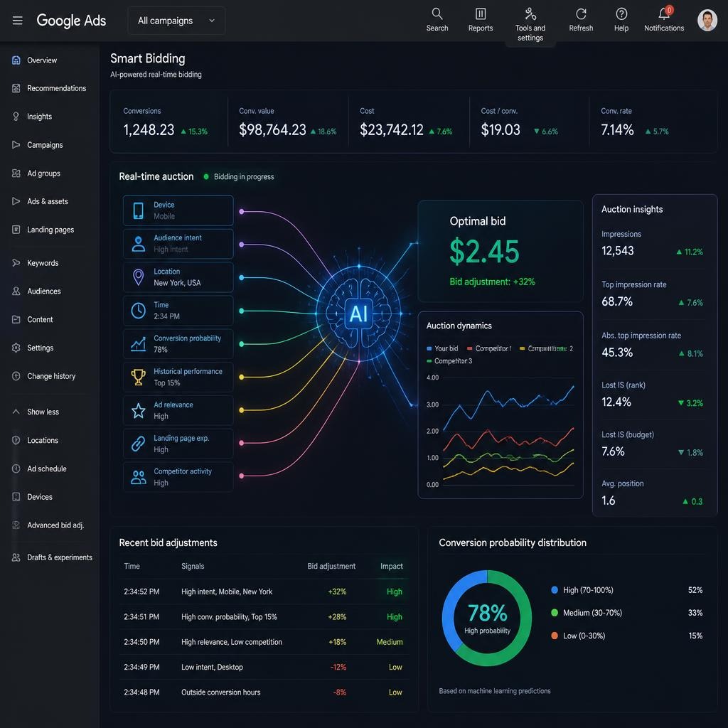Screen dimensions: 728x728
Task: Click the 78% donut chart
Action: [x=487, y=618]
